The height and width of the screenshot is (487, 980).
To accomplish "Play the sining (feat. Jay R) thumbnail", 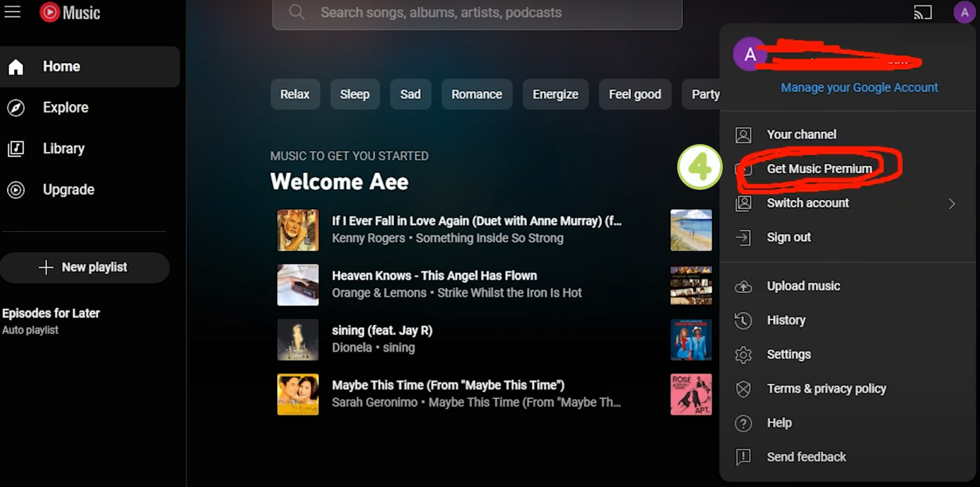I will [298, 340].
